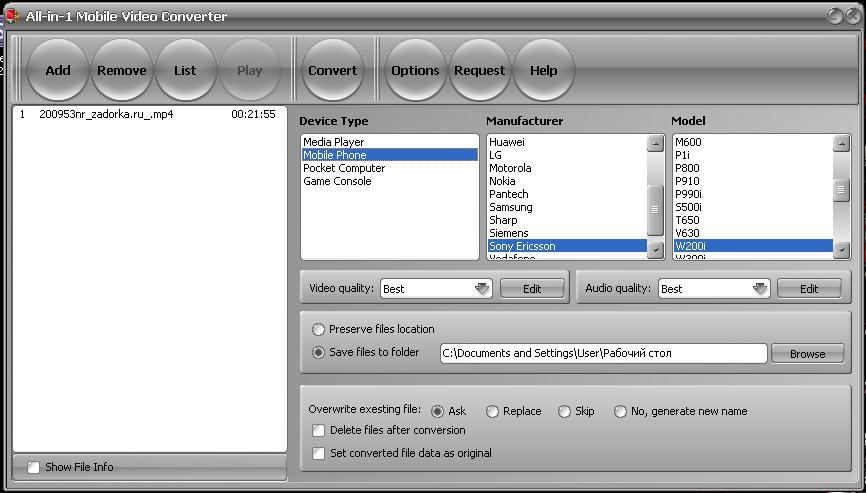Select Media Player device type

389,142
